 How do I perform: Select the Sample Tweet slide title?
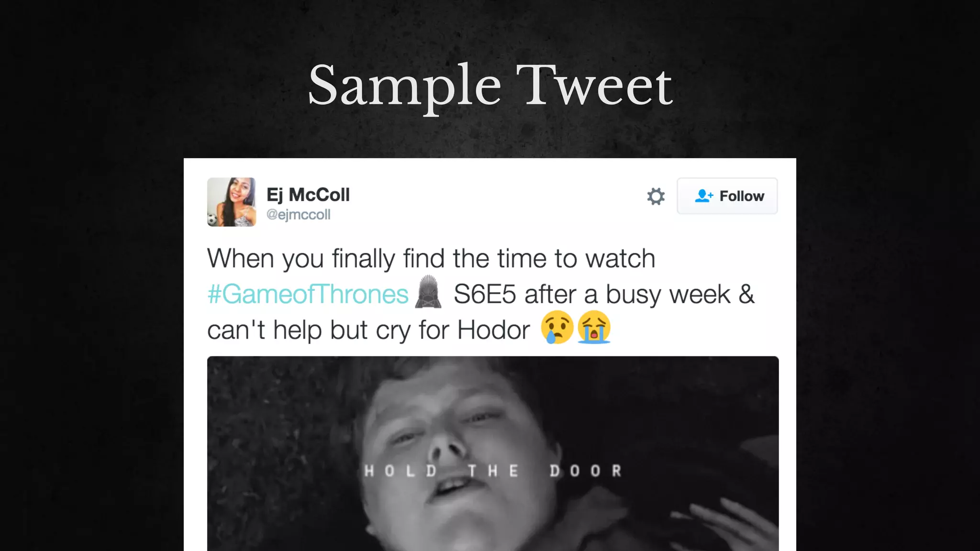pyautogui.click(x=490, y=86)
